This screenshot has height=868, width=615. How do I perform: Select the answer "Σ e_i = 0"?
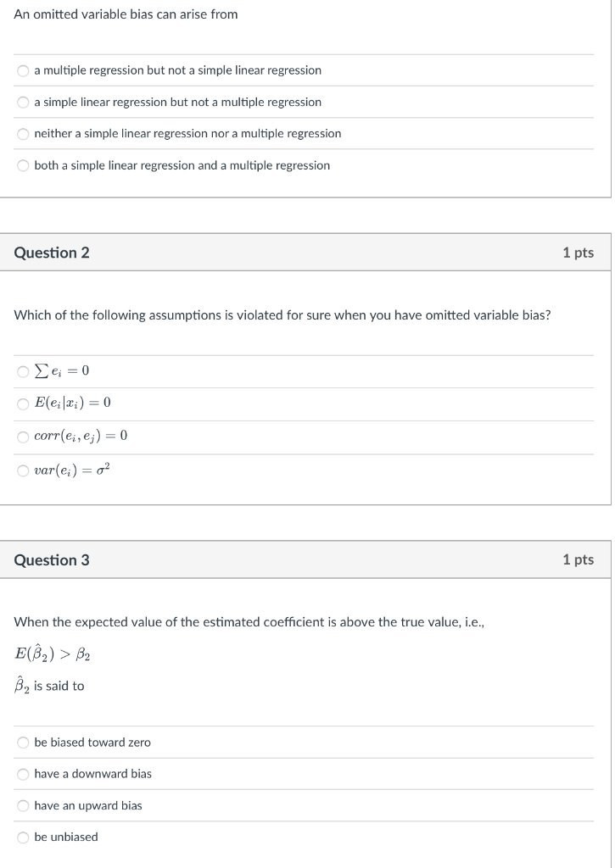pyautogui.click(x=23, y=371)
